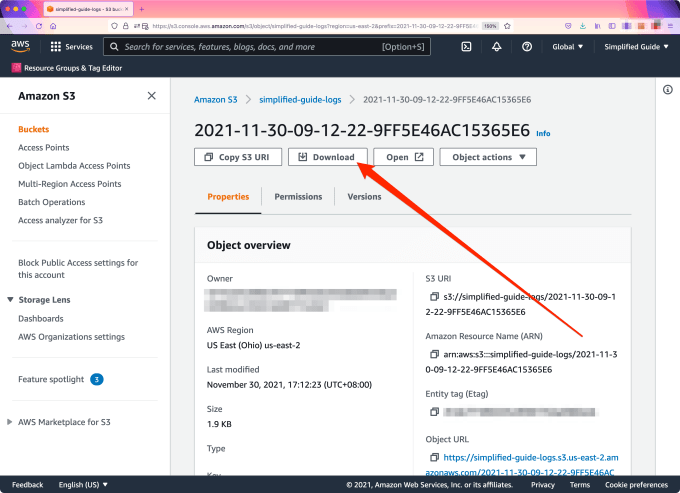Open Object Lambda Access Points
The width and height of the screenshot is (680, 493).
pos(74,166)
